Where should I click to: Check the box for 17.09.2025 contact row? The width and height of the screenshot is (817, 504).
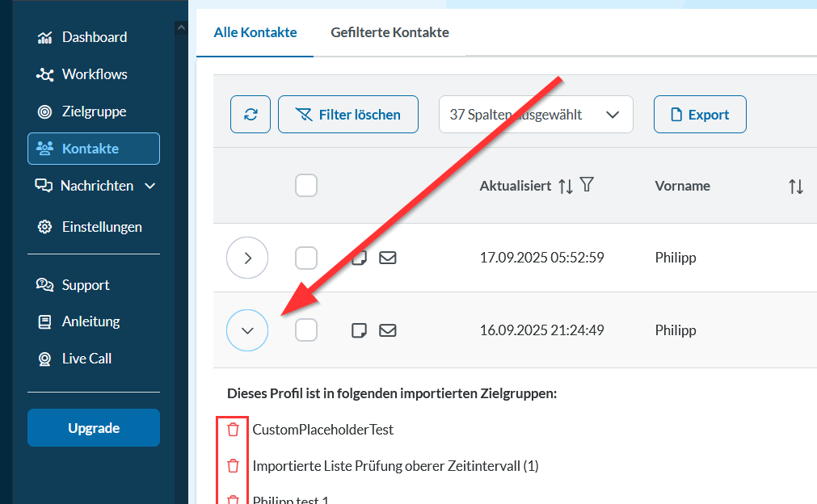tap(306, 258)
